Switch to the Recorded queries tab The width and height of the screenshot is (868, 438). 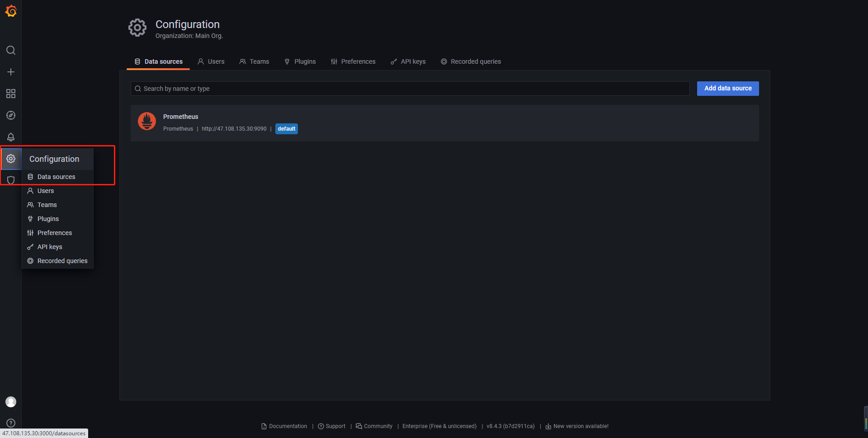(x=471, y=61)
